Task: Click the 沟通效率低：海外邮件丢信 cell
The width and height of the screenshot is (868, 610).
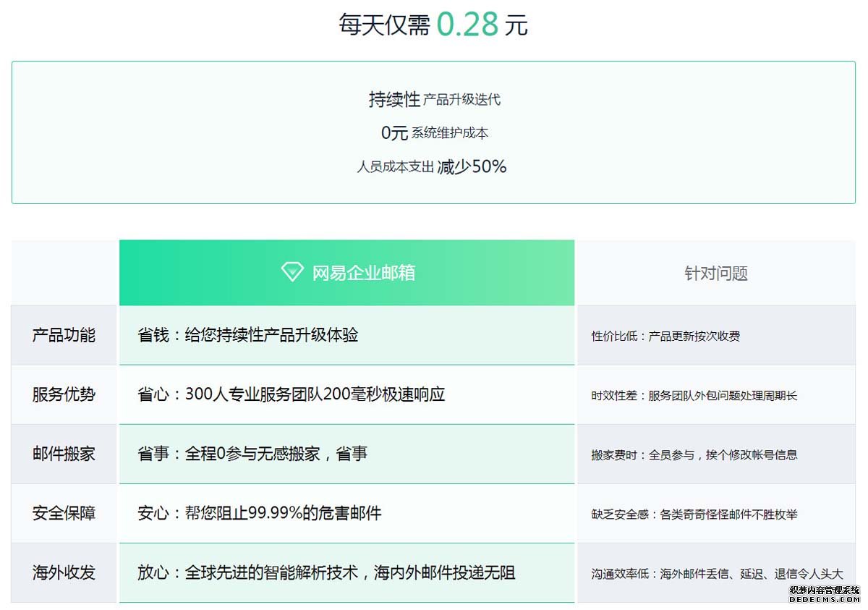Action: [716, 572]
